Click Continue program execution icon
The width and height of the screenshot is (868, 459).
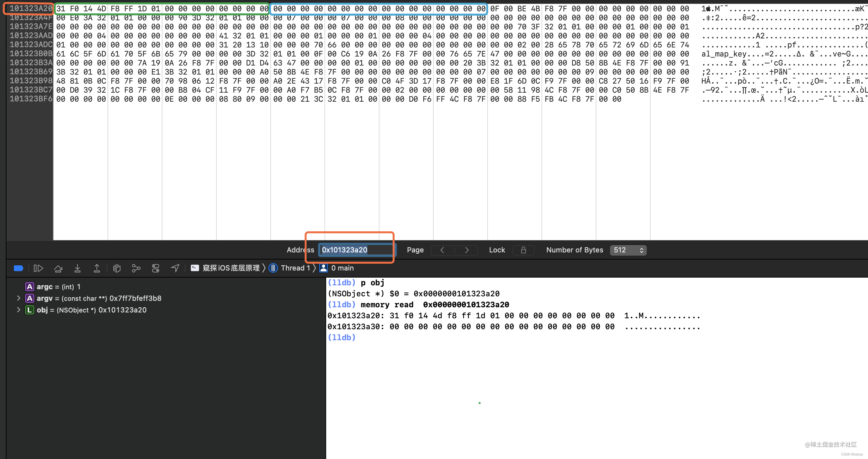click(x=38, y=268)
